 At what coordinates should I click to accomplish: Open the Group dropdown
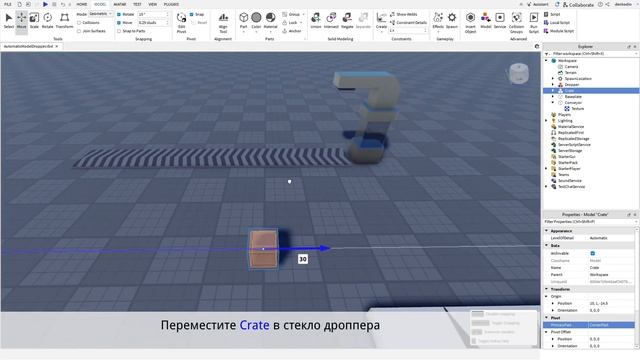coord(293,14)
